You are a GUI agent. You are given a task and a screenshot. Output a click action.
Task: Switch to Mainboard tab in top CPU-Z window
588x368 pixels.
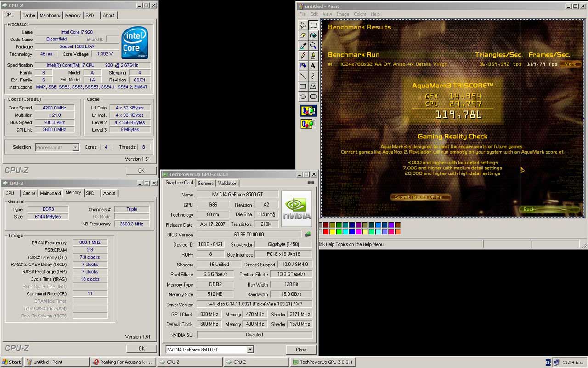point(50,16)
